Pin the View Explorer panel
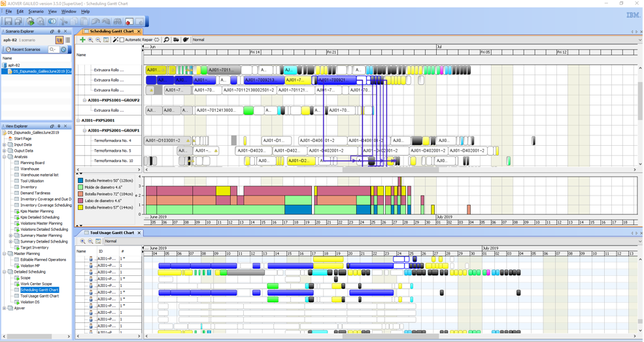Viewport: 644px width, 342px height. coord(59,126)
